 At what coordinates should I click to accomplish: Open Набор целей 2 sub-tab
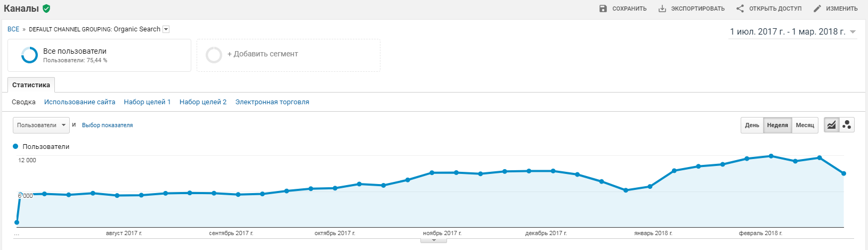[203, 102]
